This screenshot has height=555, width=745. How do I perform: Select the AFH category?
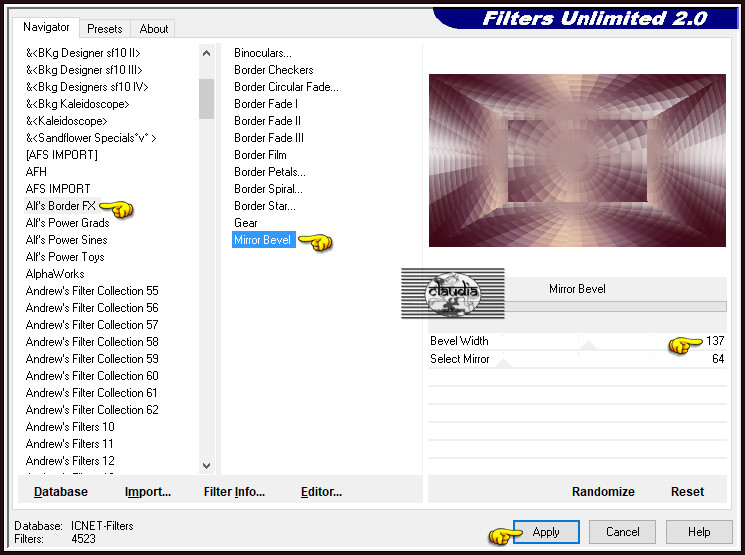[x=36, y=172]
